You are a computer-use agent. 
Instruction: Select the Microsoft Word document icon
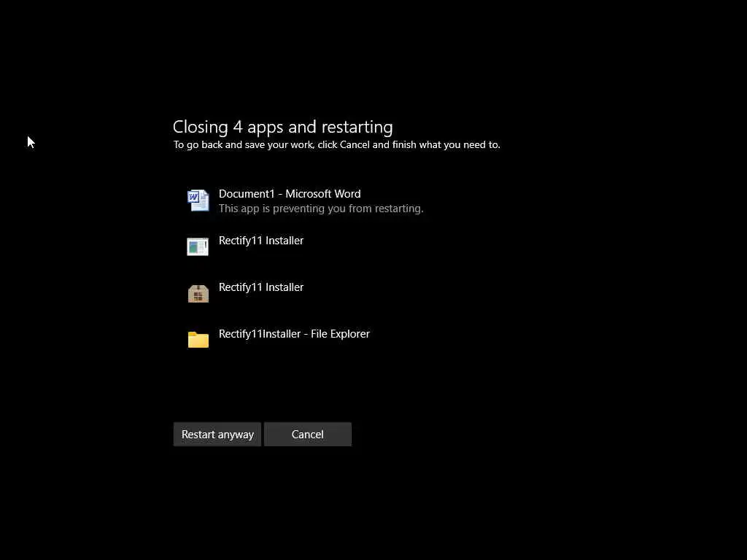point(198,200)
